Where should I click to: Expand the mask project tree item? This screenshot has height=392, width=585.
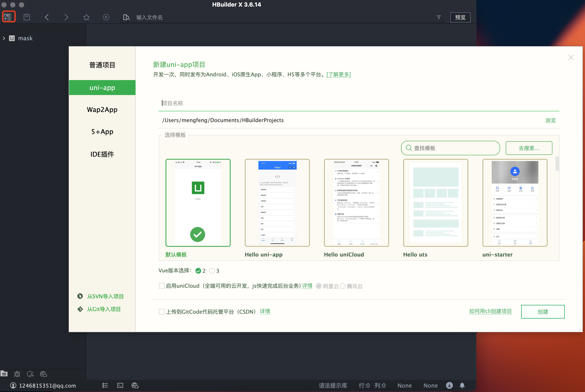4,38
